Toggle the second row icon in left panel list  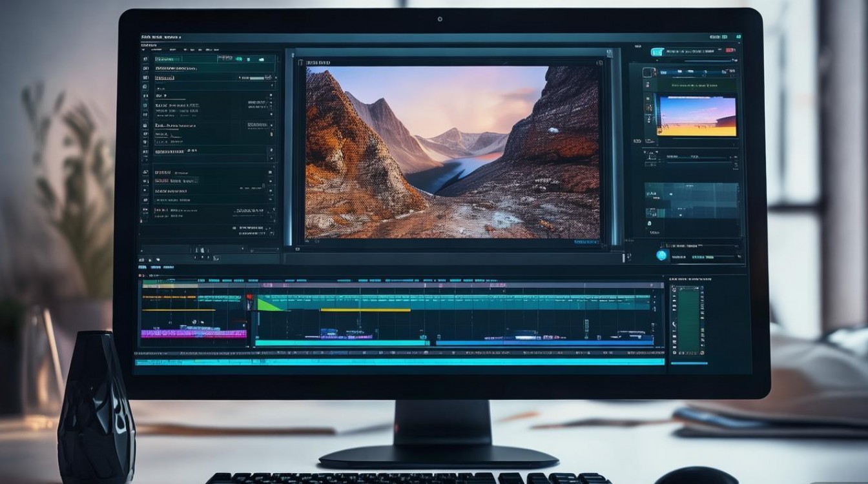pos(145,68)
